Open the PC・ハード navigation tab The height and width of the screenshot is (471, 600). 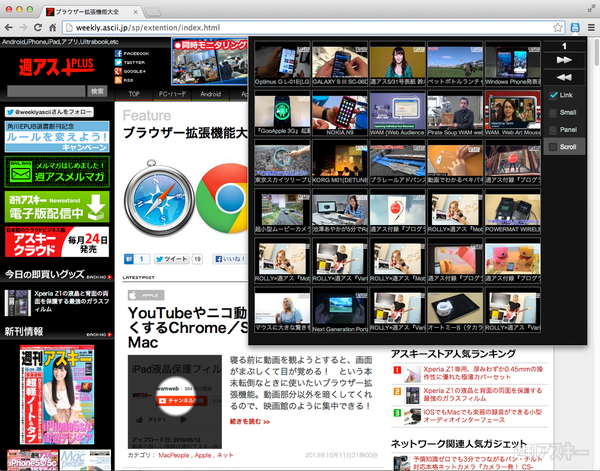[x=172, y=94]
